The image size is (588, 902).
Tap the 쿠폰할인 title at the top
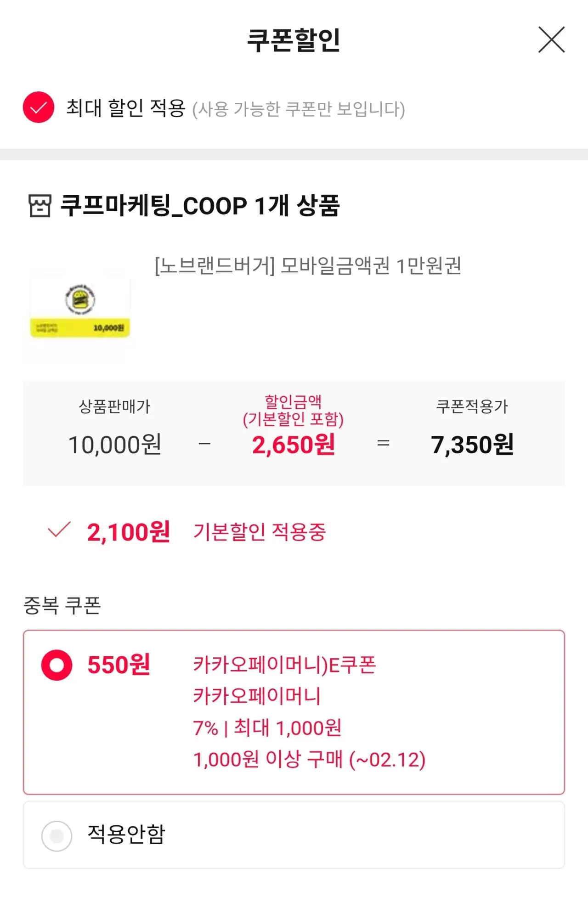click(294, 40)
